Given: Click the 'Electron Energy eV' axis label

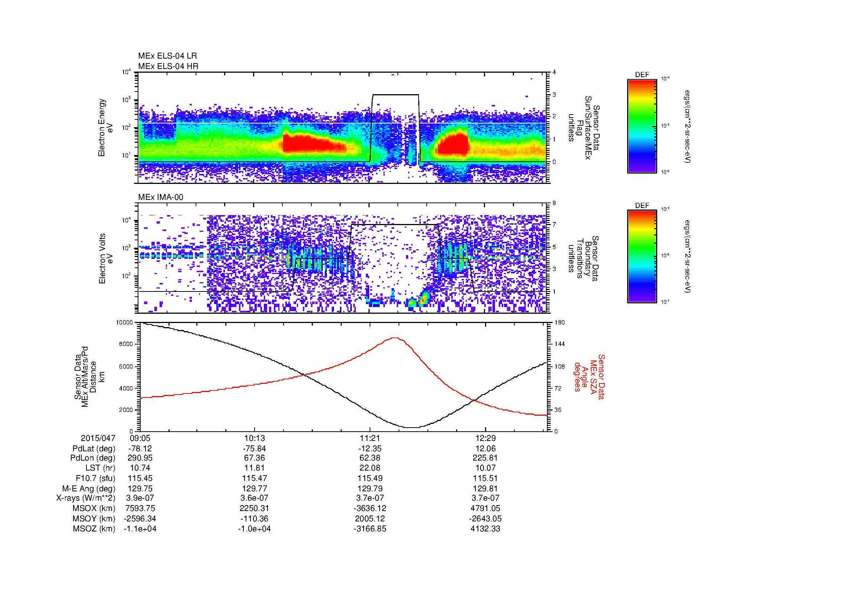Looking at the screenshot, I should 106,128.
